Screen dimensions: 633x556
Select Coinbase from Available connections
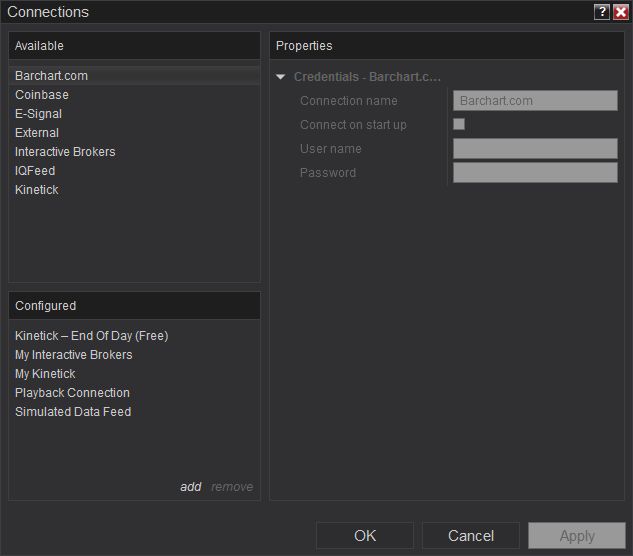[42, 95]
